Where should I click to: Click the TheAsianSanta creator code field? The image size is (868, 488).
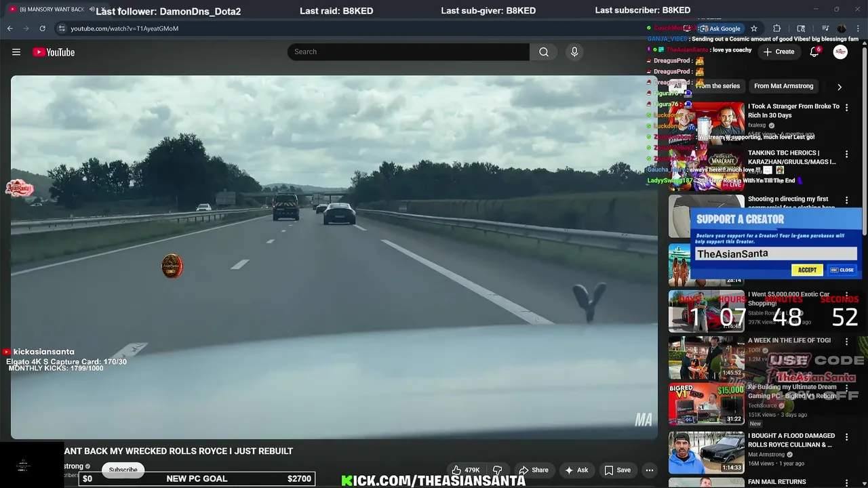[x=776, y=253]
